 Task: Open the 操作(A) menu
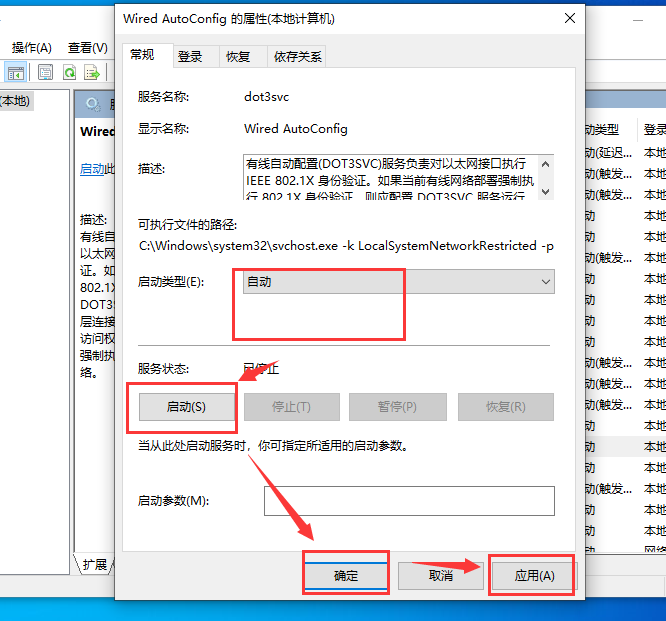(31, 47)
